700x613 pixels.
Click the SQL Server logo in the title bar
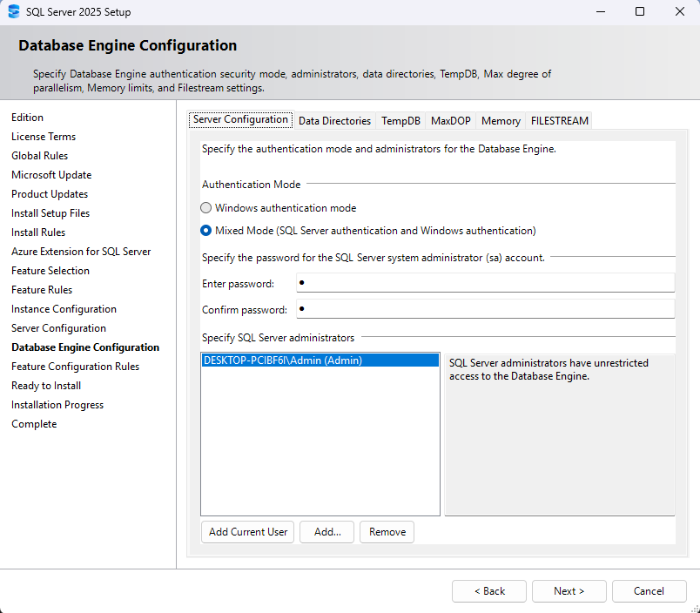13,11
